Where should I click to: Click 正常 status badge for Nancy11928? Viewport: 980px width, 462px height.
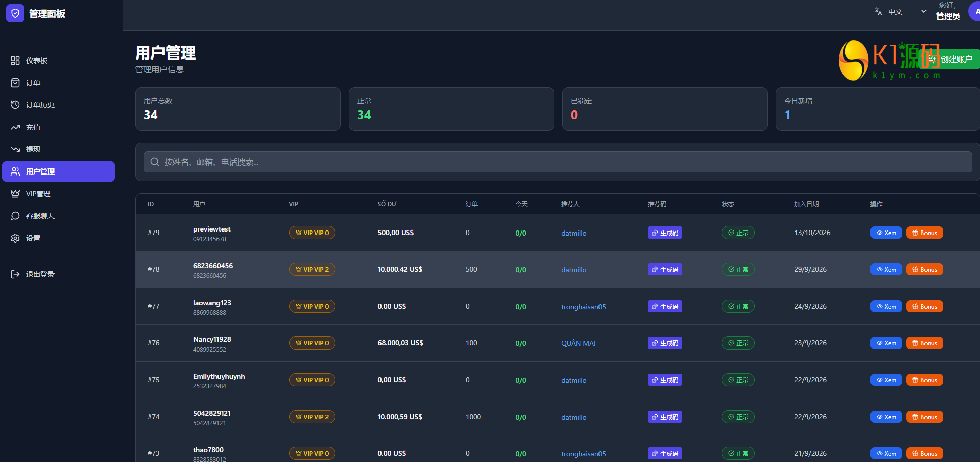tap(738, 343)
